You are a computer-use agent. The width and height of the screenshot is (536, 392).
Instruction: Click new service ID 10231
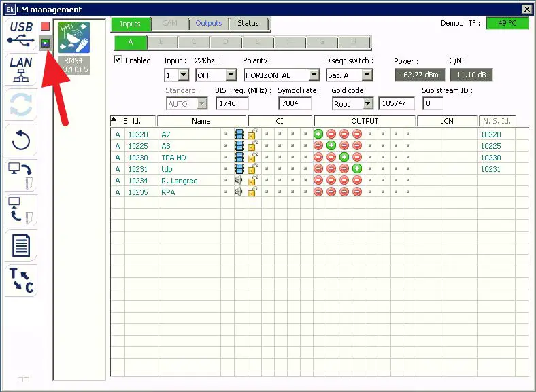(x=490, y=169)
